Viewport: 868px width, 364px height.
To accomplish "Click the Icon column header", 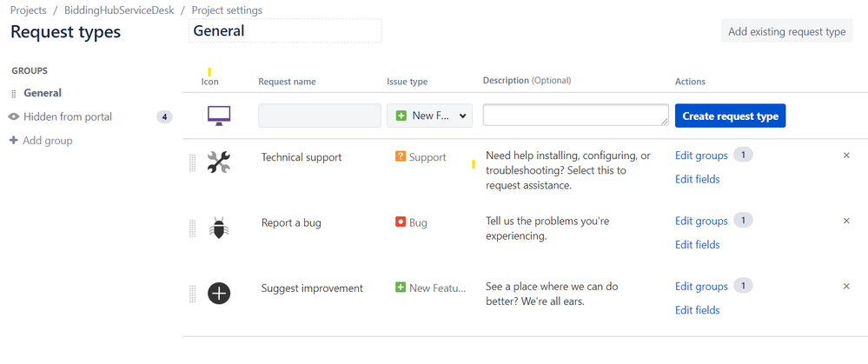I will (x=209, y=82).
